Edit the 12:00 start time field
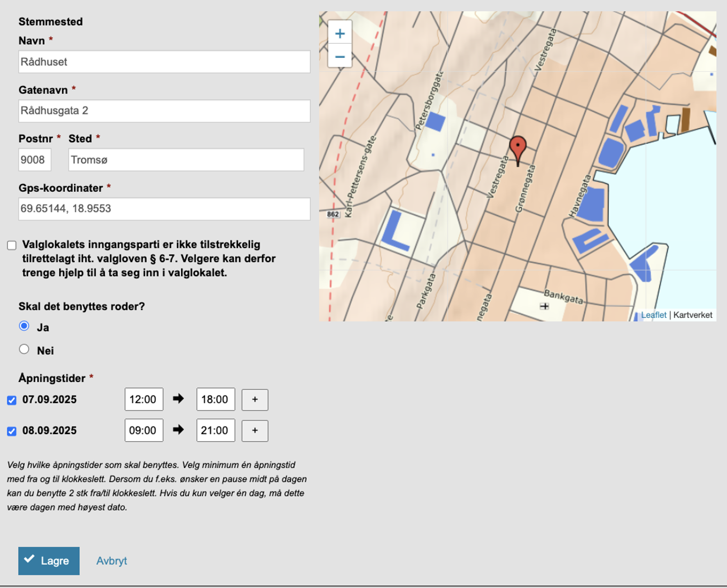The image size is (727, 588). [143, 400]
